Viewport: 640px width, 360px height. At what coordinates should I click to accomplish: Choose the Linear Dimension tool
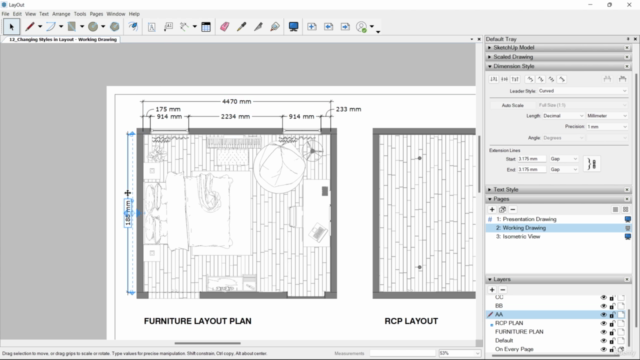click(184, 27)
